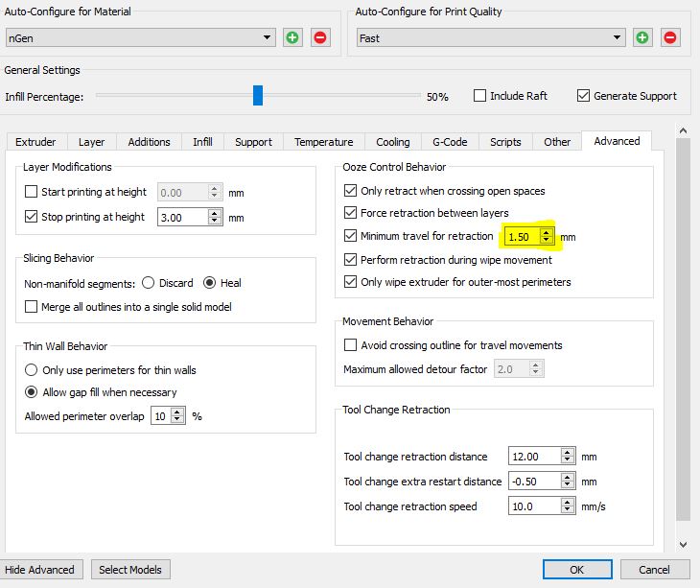Click red remove icon beside Fast quality
Viewport: 700px width, 588px height.
[670, 37]
